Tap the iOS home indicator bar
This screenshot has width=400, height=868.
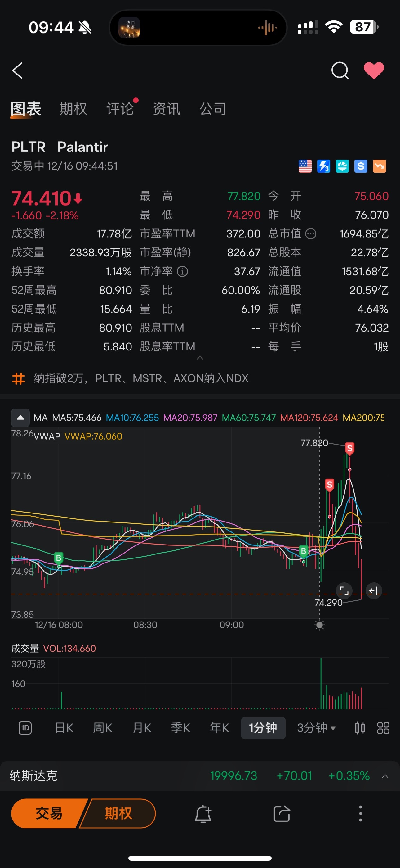200,858
